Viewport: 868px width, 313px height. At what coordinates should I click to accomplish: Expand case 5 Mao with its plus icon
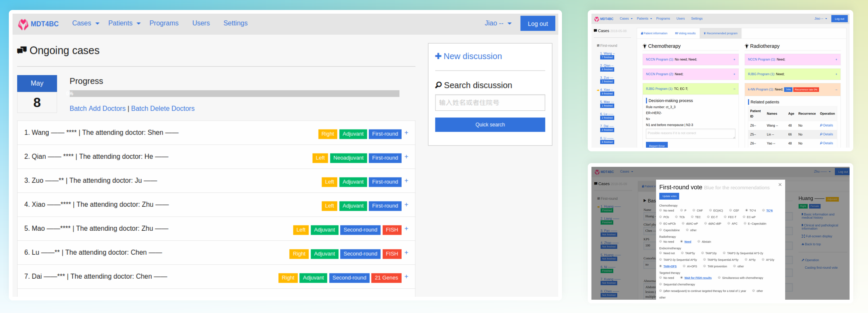[x=406, y=229]
